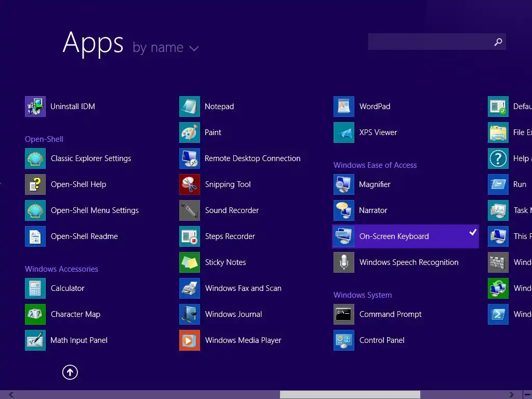Click the Windows Accessories group header
Image resolution: width=532 pixels, height=399 pixels.
pyautogui.click(x=61, y=269)
